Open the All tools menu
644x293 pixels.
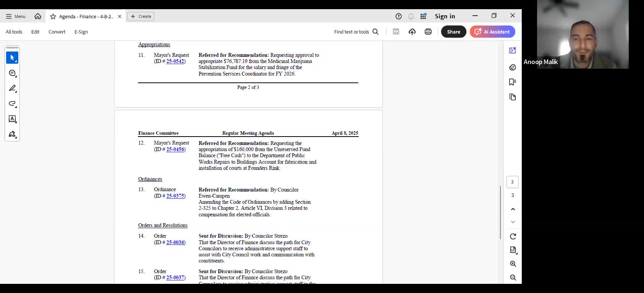[14, 32]
